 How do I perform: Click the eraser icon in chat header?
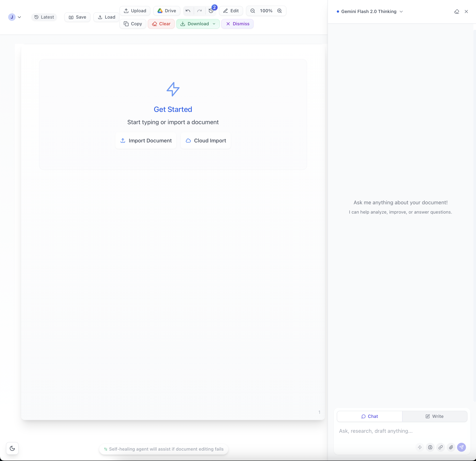456,12
